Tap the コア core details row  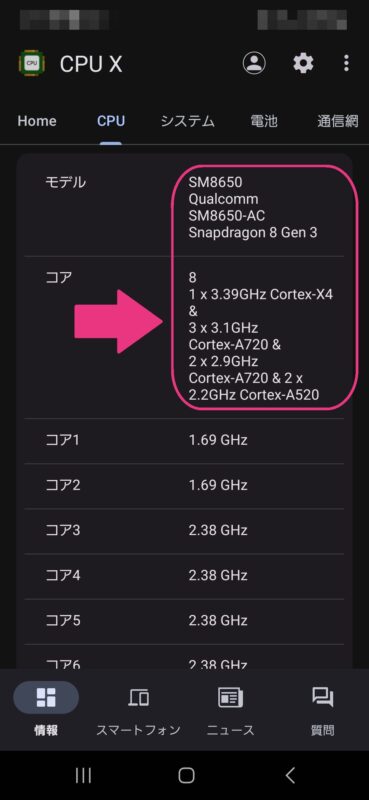(184, 337)
